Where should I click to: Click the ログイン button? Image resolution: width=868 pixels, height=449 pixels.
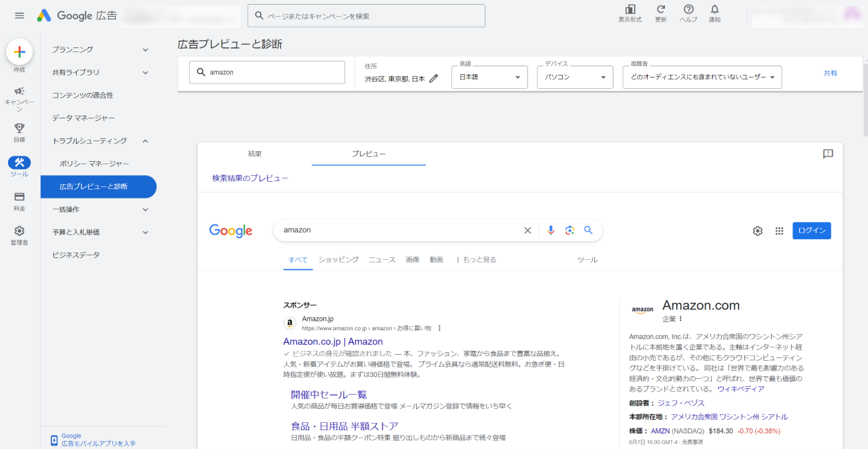(x=812, y=231)
